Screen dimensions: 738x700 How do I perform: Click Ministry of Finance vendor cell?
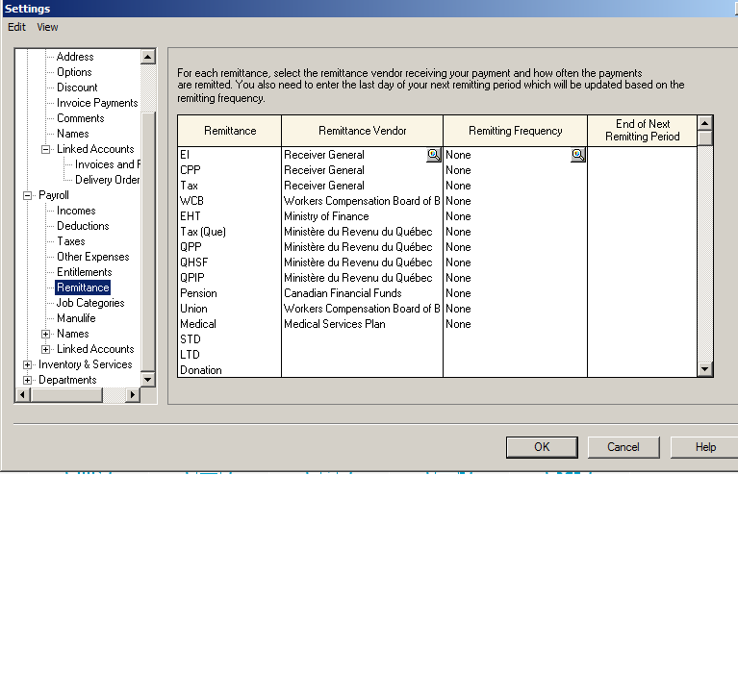[362, 216]
